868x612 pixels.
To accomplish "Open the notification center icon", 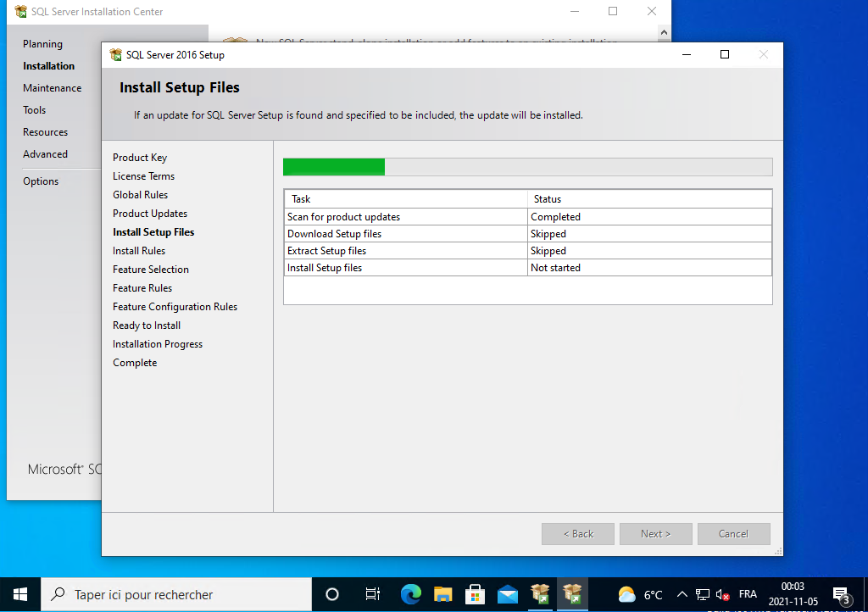I will click(841, 594).
